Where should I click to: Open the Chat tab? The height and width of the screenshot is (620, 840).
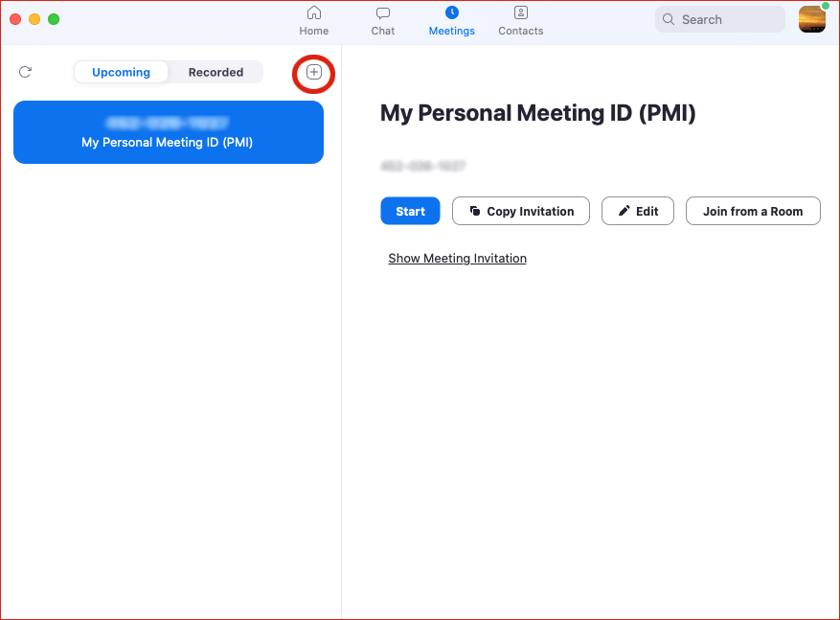click(x=382, y=21)
